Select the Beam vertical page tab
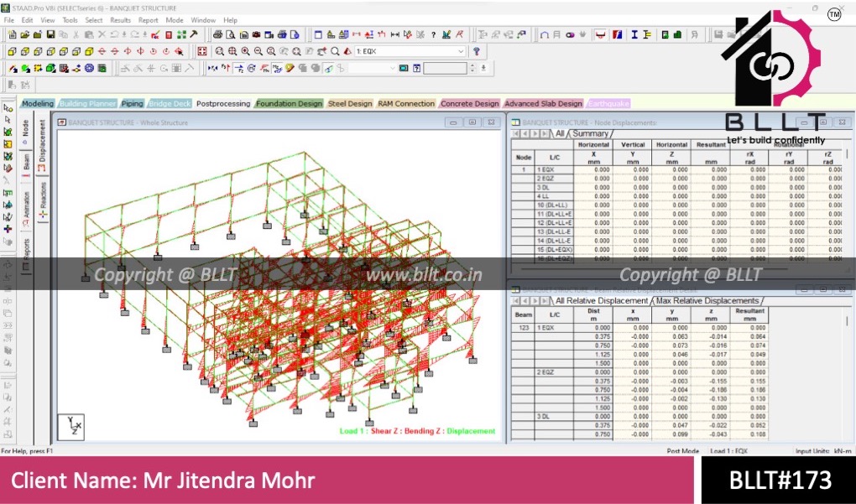This screenshot has width=856, height=504. coord(26,164)
